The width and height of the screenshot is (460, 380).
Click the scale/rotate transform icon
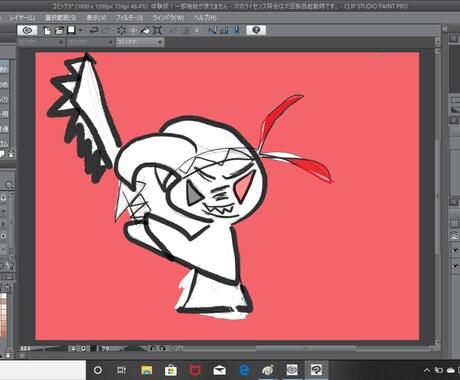[x=157, y=31]
